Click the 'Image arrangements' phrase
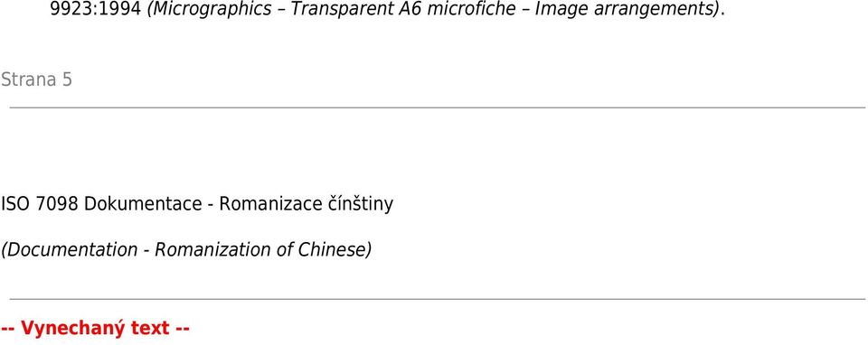Screen dimensions: 868x345 pyautogui.click(x=625, y=9)
